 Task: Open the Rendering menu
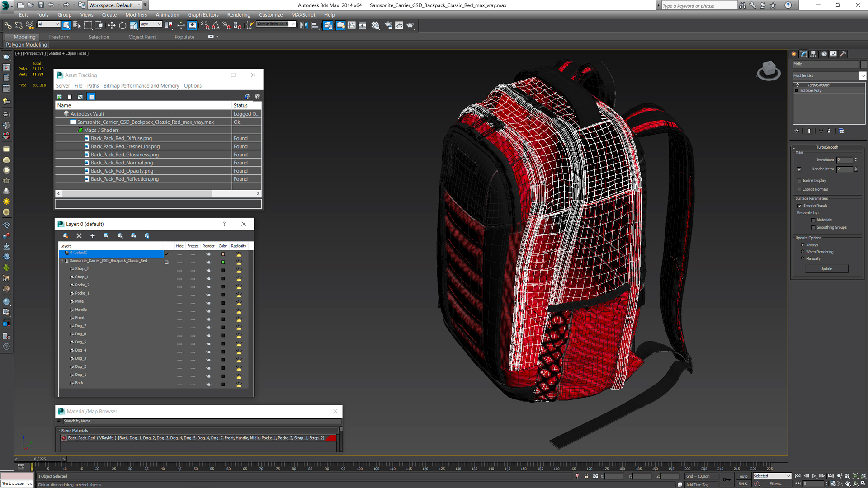pyautogui.click(x=239, y=15)
